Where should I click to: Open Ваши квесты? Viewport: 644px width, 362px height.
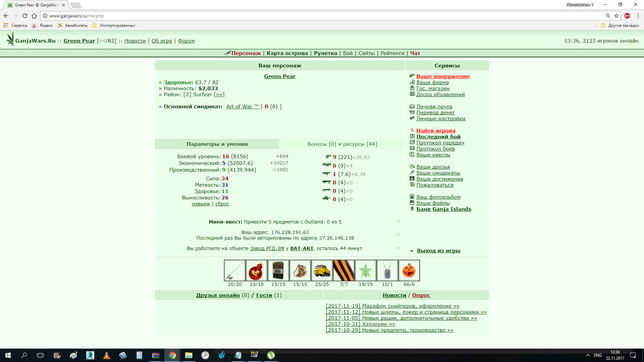click(x=433, y=155)
